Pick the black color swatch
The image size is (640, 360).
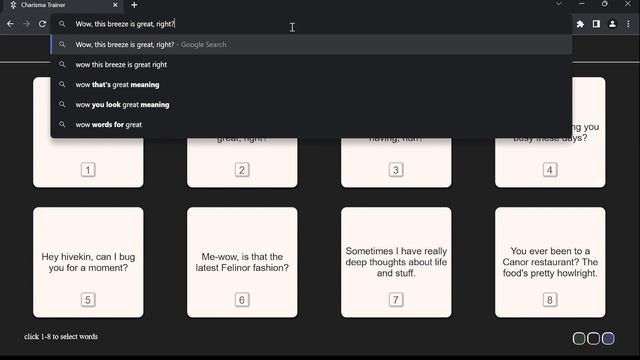pyautogui.click(x=593, y=338)
